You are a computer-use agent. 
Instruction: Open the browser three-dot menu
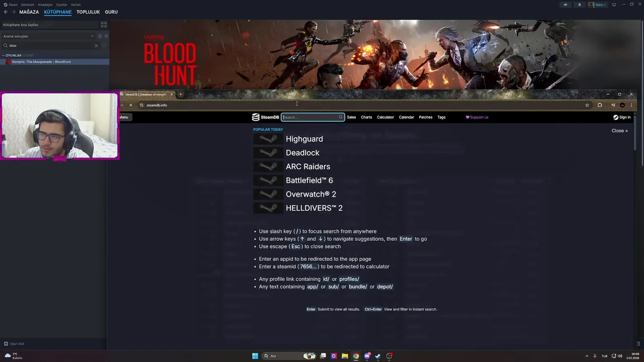(x=630, y=105)
